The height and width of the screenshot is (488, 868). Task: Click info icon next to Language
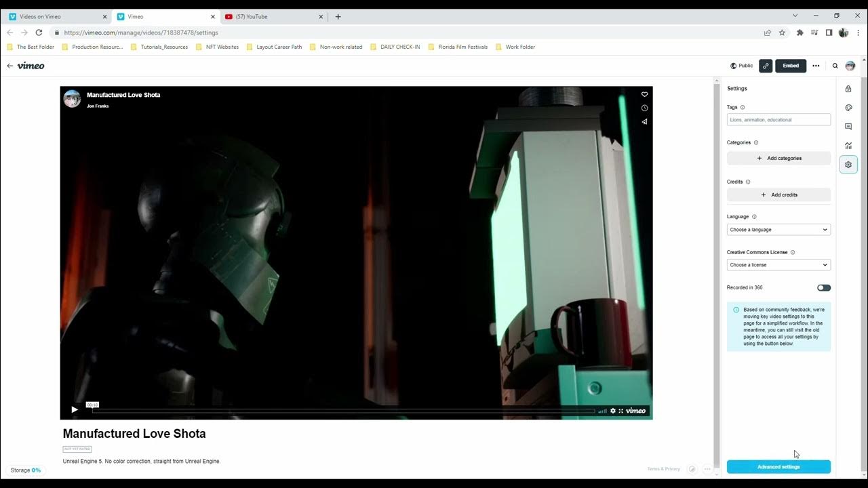[754, 217]
